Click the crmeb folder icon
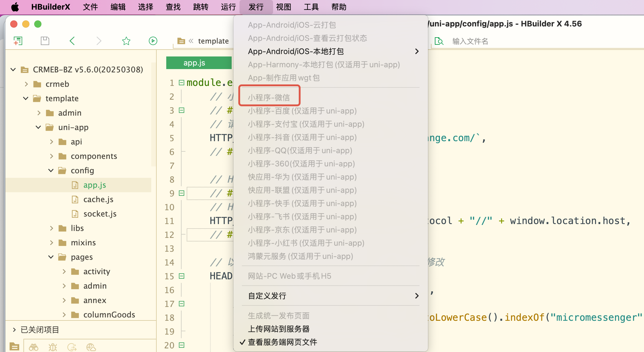 pyautogui.click(x=37, y=84)
